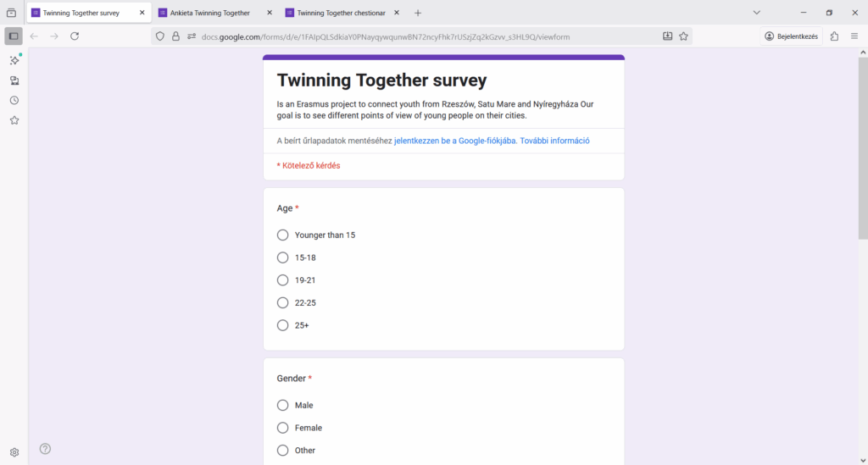The height and width of the screenshot is (465, 868).
Task: Open synced tabs icon in the sidebar
Action: point(14,80)
